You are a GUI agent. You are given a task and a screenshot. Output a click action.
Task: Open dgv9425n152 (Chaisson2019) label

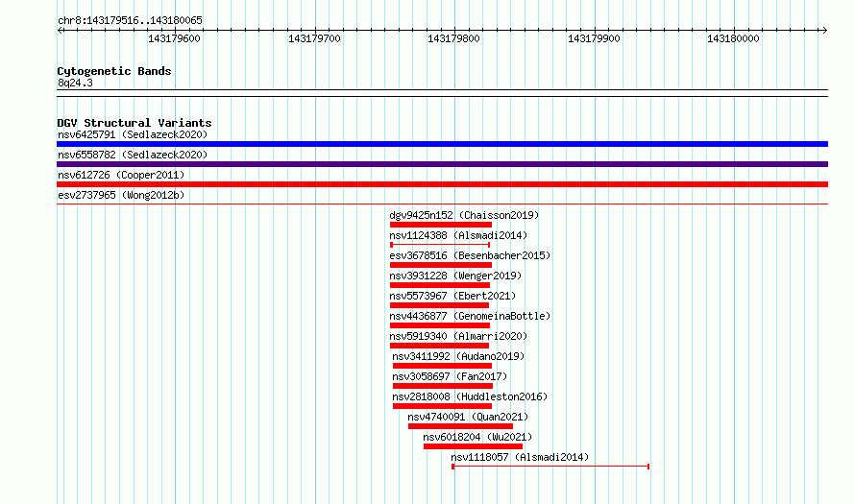pos(464,215)
